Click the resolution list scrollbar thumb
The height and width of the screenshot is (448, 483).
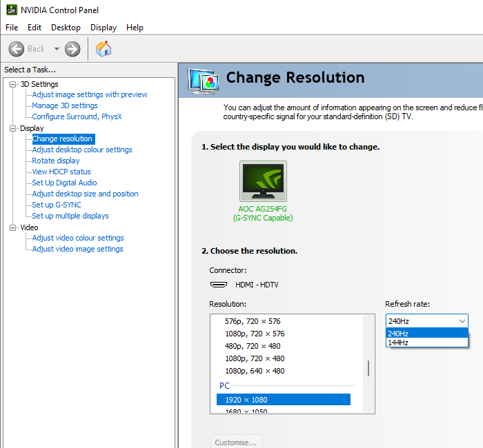(x=368, y=368)
